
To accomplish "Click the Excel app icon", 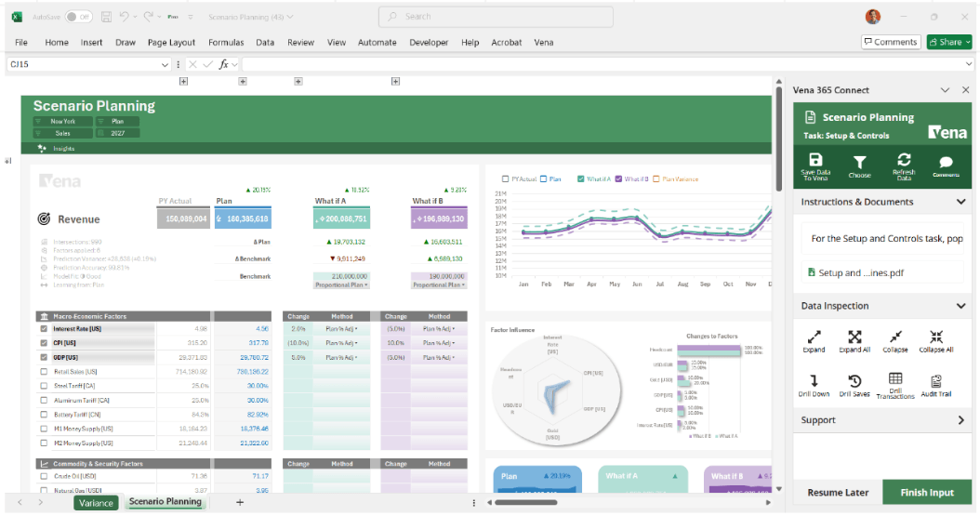I will click(x=18, y=17).
